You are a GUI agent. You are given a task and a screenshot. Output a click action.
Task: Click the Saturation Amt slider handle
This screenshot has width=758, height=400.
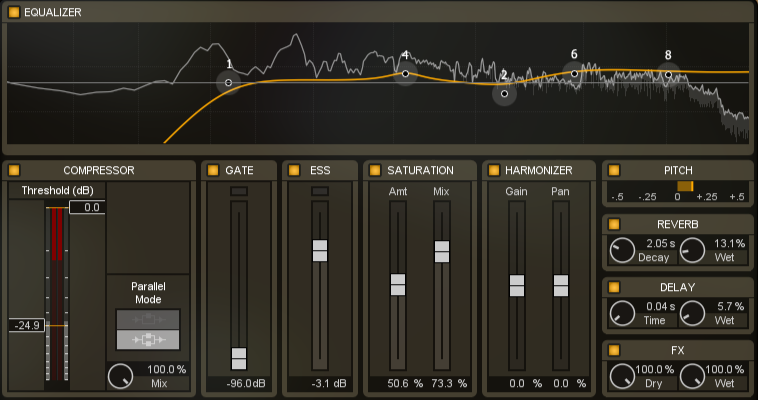pyautogui.click(x=398, y=284)
